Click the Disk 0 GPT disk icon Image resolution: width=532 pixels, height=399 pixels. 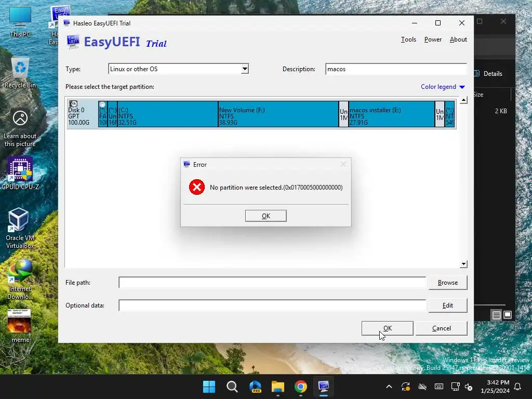coord(73,103)
